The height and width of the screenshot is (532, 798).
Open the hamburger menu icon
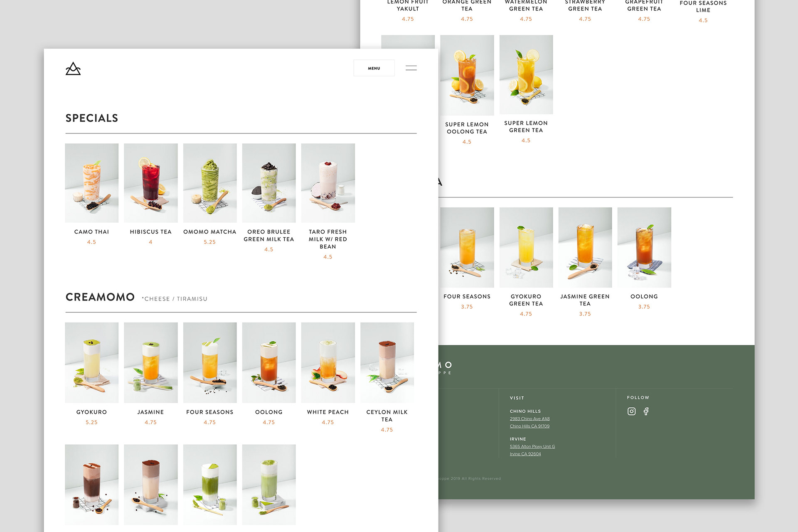coord(411,68)
